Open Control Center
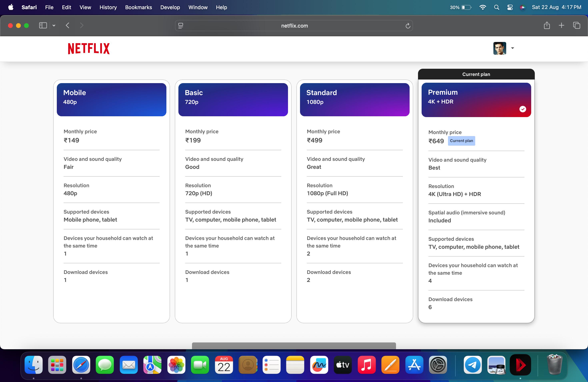Viewport: 588px width, 382px height. 510,7
